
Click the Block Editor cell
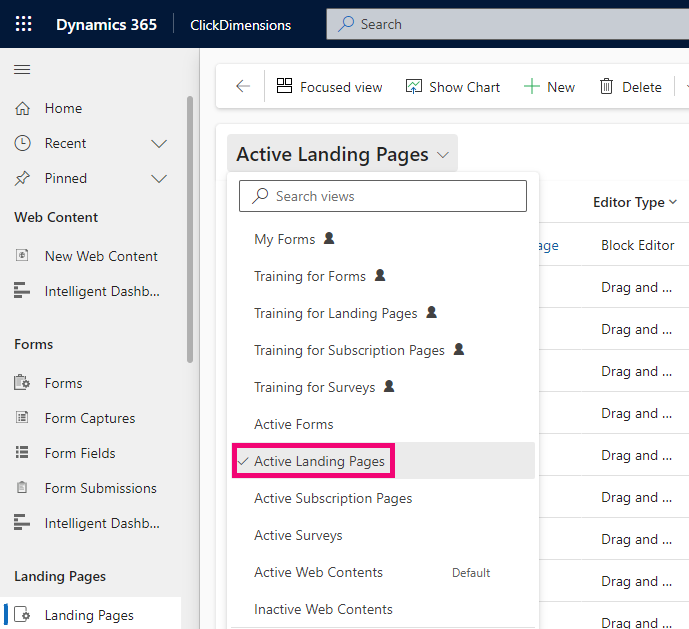click(637, 245)
